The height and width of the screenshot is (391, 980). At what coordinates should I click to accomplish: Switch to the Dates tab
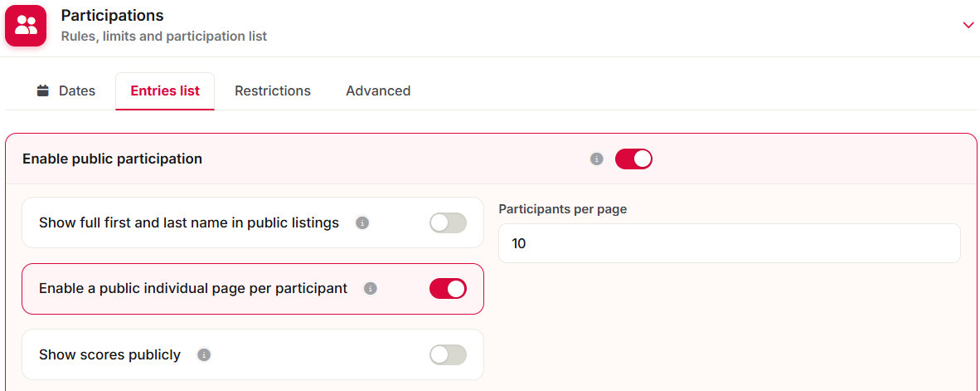tap(66, 90)
